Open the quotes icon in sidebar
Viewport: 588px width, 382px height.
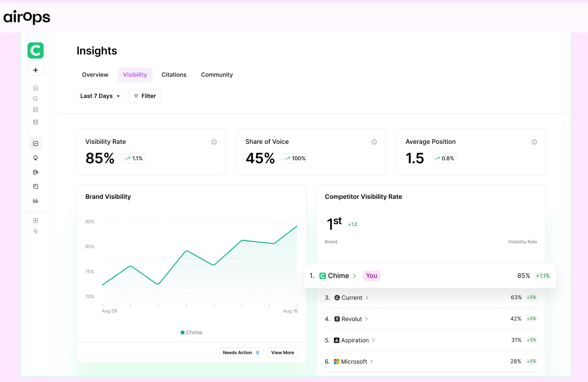36,201
